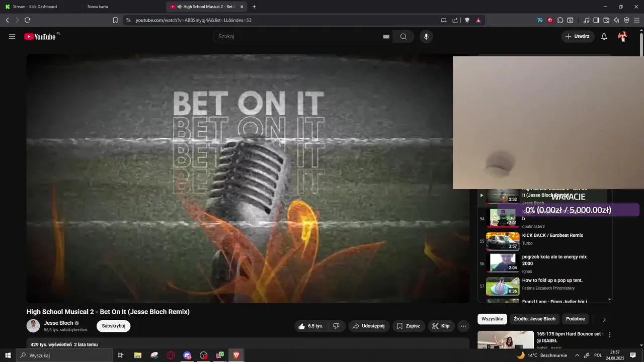Open the Windows Start menu
The image size is (644, 362).
tap(8, 355)
